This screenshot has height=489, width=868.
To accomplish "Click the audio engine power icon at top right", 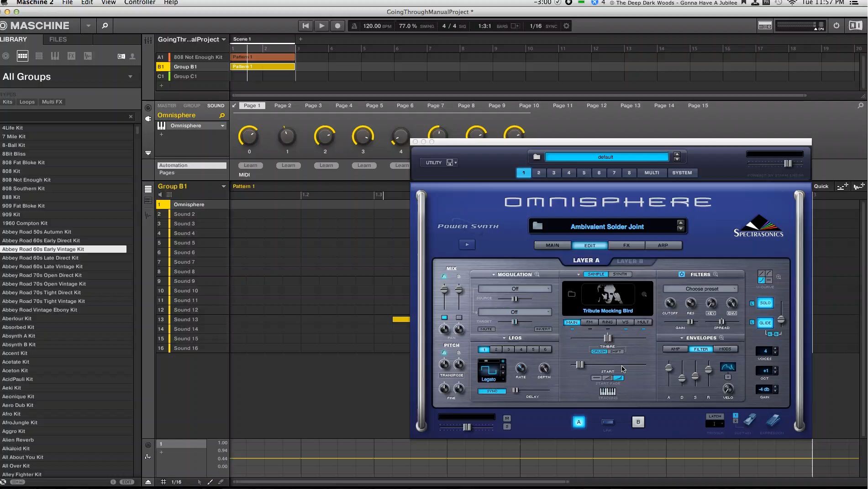I will 836,26.
